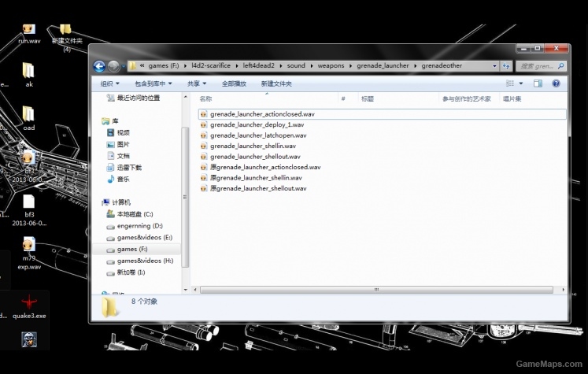Expand breadcrumb arrow after weapons

click(x=350, y=66)
